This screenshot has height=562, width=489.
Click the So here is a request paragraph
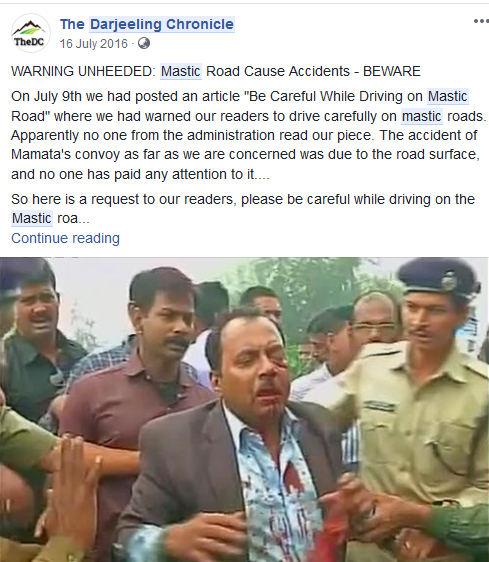243,209
